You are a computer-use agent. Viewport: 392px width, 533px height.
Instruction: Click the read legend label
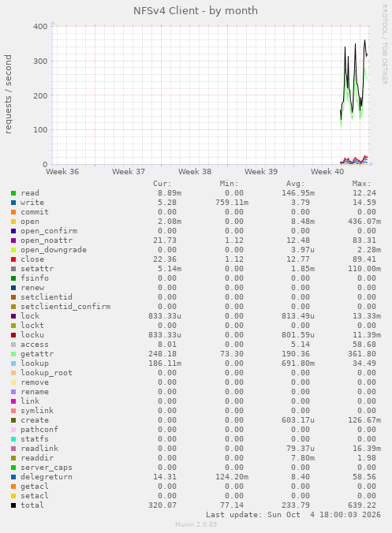30,193
